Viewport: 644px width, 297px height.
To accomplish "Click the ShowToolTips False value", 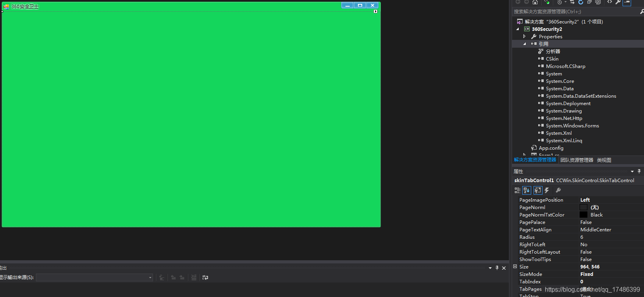I will 586,259.
